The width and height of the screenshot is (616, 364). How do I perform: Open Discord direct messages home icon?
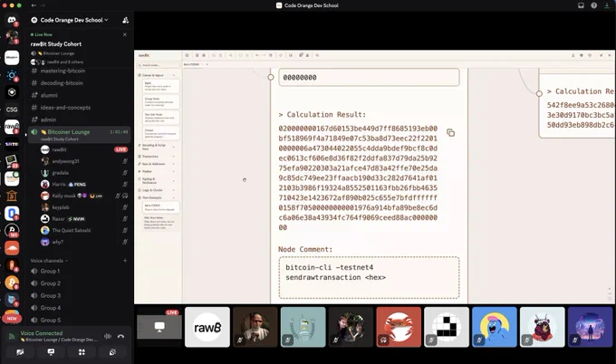tap(12, 20)
